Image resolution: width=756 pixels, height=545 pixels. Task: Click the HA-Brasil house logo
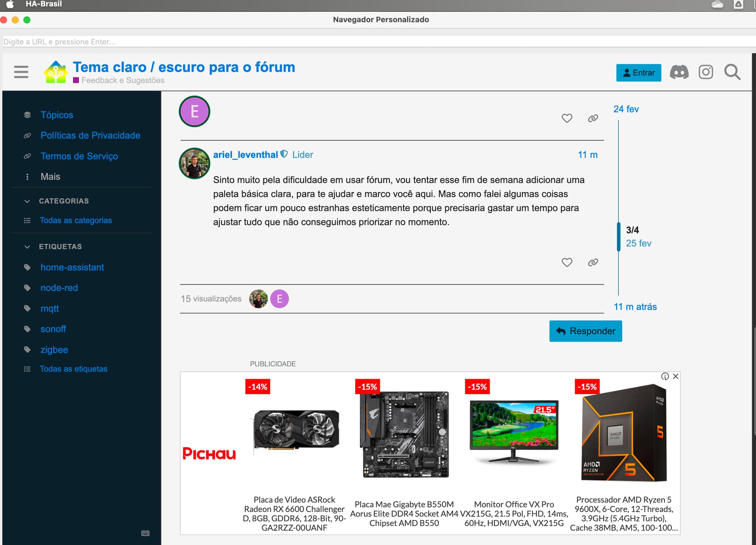[56, 72]
